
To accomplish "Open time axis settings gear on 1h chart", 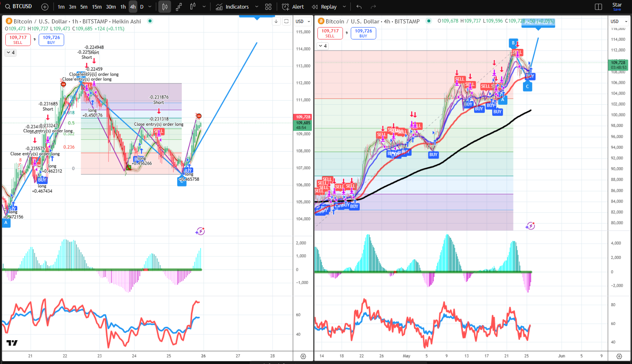I will coord(303,356).
